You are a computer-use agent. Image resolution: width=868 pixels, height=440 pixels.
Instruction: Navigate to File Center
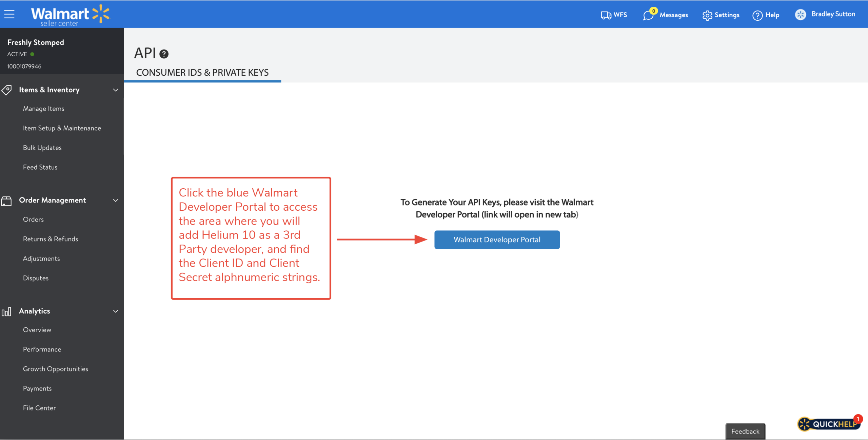[x=39, y=408]
